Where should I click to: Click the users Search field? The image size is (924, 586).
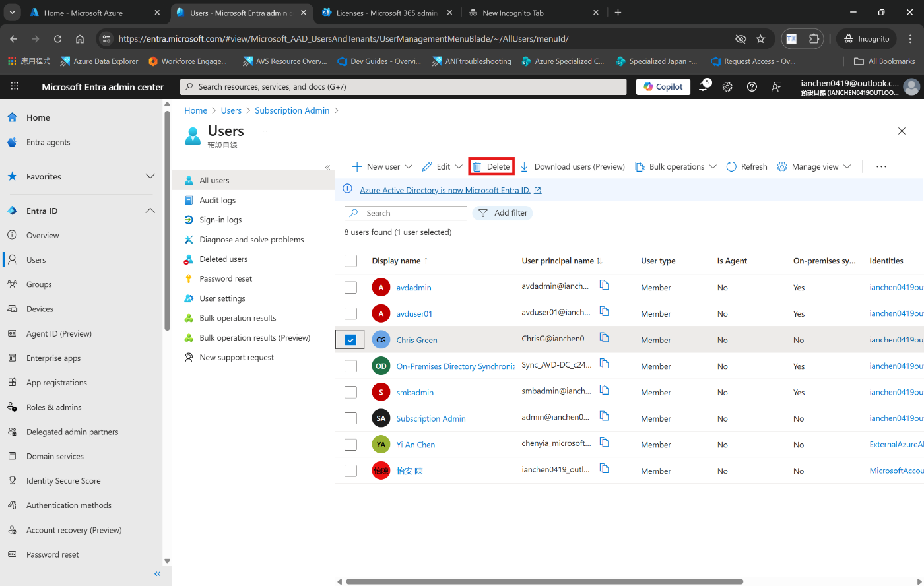coord(405,213)
